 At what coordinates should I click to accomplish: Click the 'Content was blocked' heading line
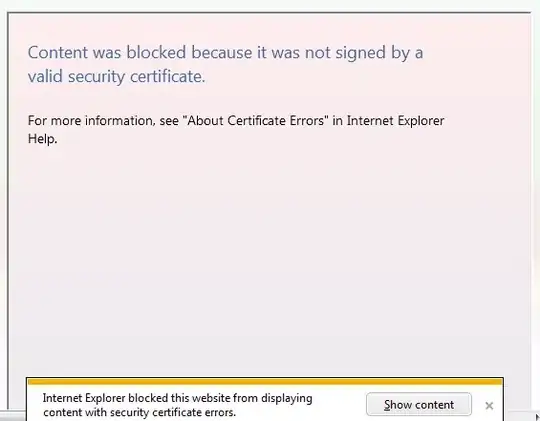pos(225,53)
